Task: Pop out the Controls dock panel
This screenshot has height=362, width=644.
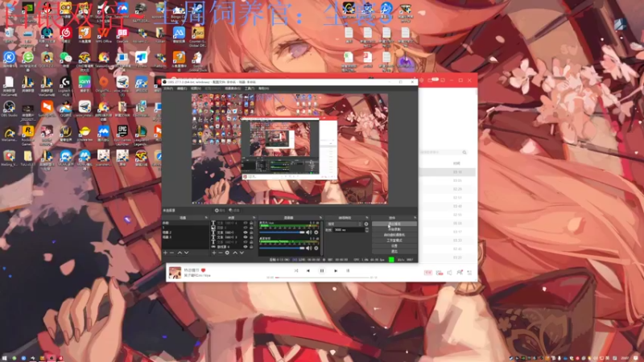Action: (x=415, y=217)
